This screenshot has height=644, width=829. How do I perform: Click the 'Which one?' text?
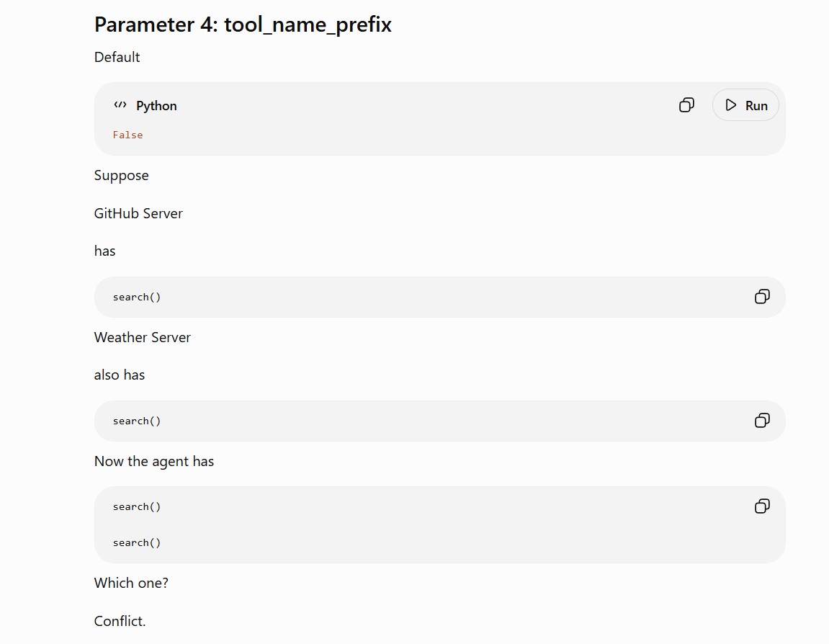click(x=131, y=583)
